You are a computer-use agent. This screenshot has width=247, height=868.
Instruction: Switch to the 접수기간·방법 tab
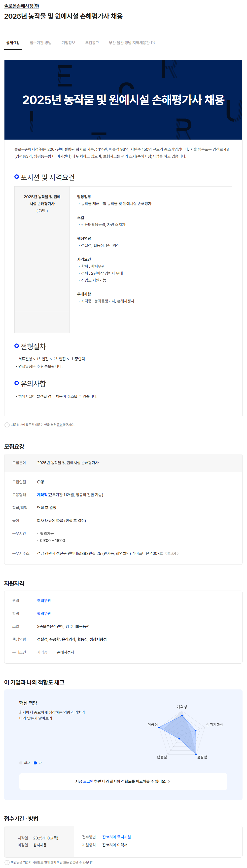40,43
